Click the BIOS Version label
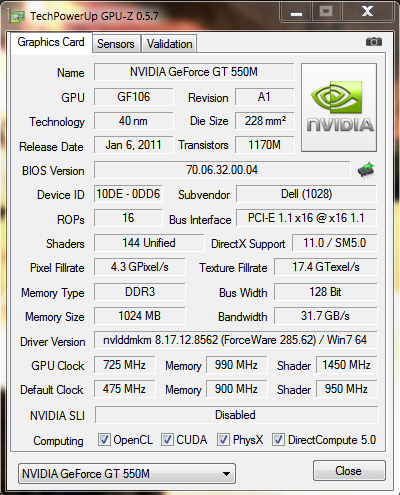The height and width of the screenshot is (495, 400). click(x=53, y=171)
